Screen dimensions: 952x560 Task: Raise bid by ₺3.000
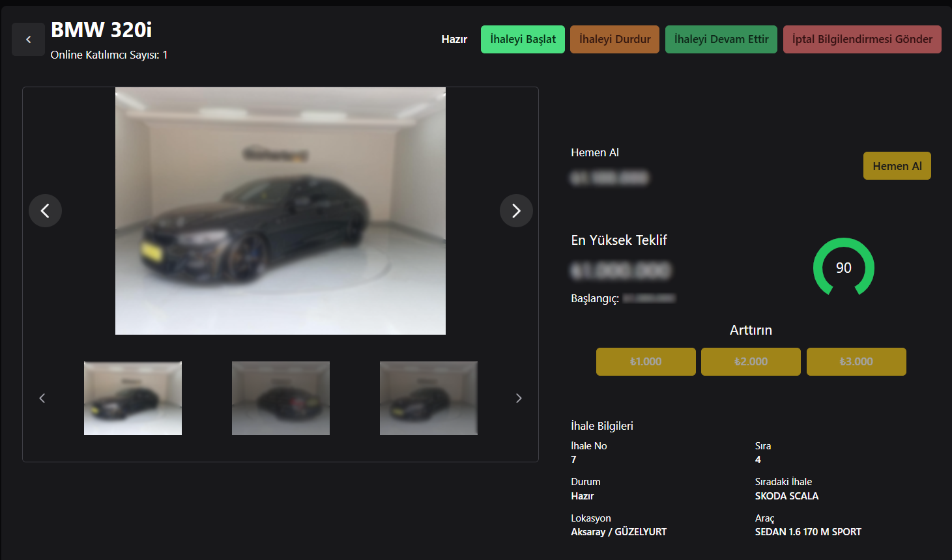856,361
